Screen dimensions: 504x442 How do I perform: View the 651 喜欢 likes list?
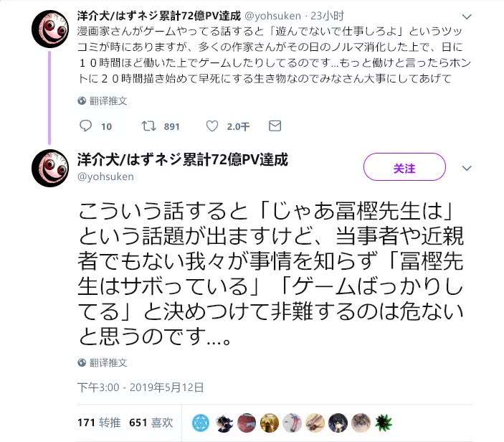point(151,423)
